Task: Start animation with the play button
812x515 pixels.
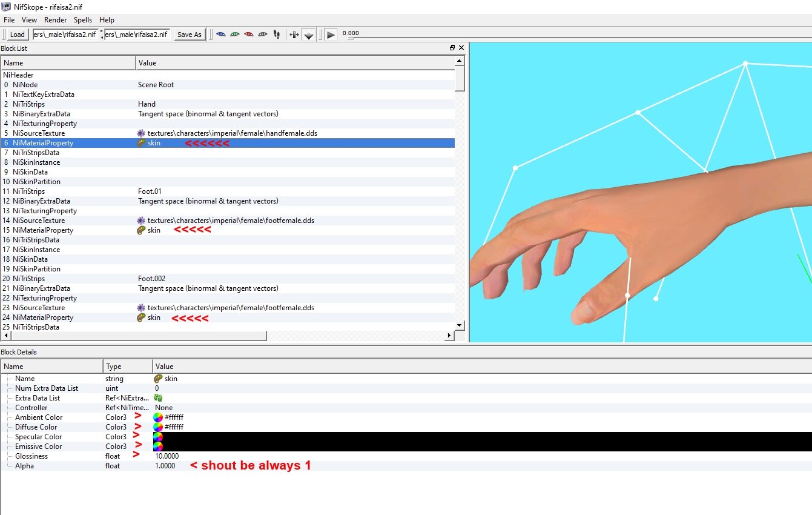Action: (x=331, y=35)
